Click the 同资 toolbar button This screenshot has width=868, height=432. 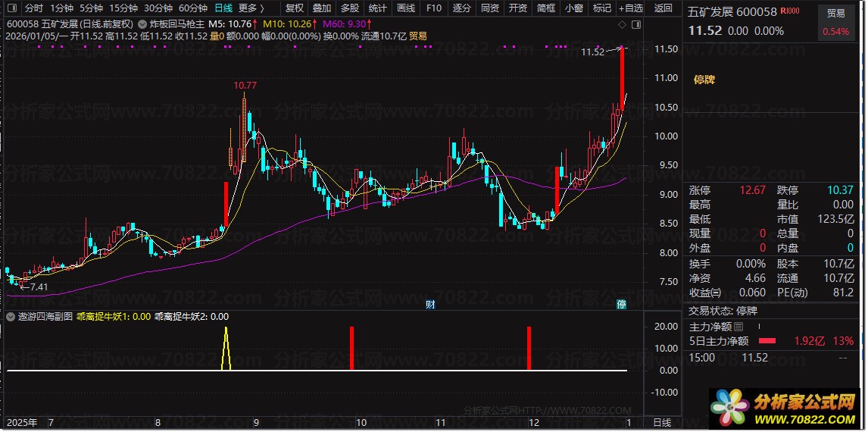[490, 8]
